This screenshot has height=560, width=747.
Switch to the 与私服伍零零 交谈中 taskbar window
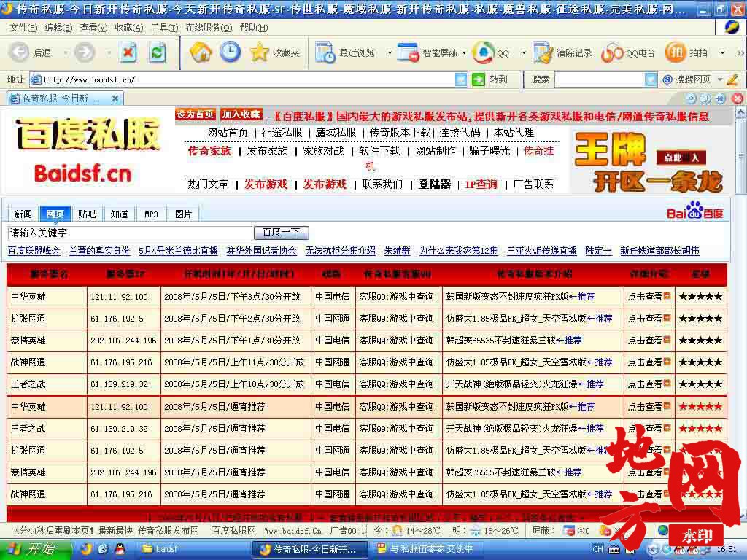(427, 550)
